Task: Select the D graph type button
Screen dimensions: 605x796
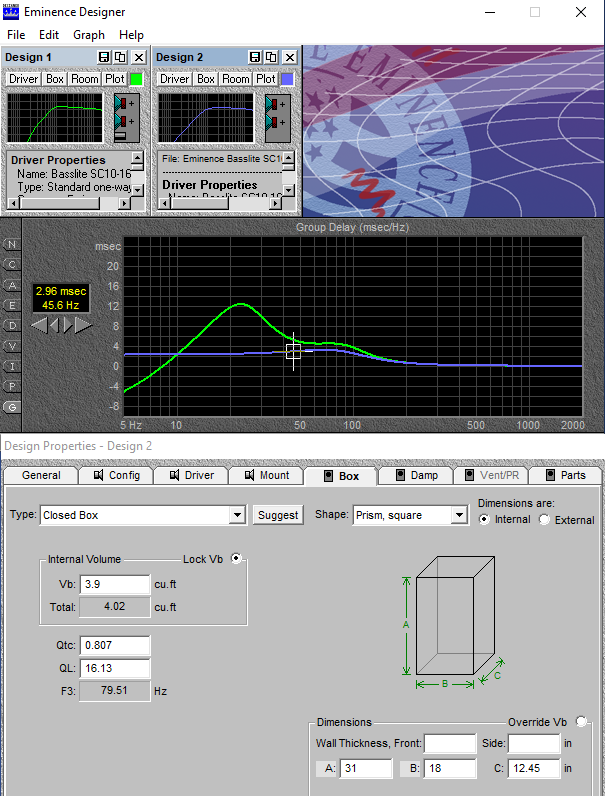Action: click(12, 325)
